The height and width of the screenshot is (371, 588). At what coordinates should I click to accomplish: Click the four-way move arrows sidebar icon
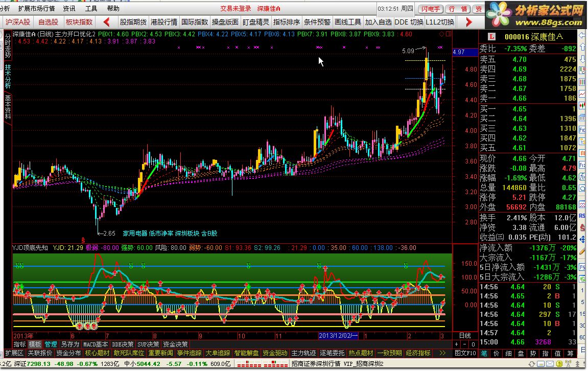pyautogui.click(x=582, y=239)
